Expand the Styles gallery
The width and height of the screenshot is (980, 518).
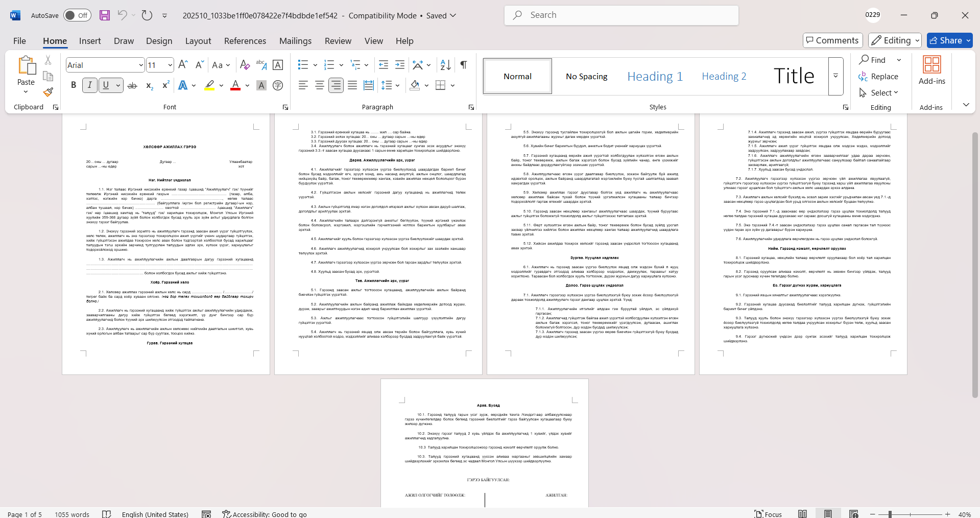click(x=835, y=76)
